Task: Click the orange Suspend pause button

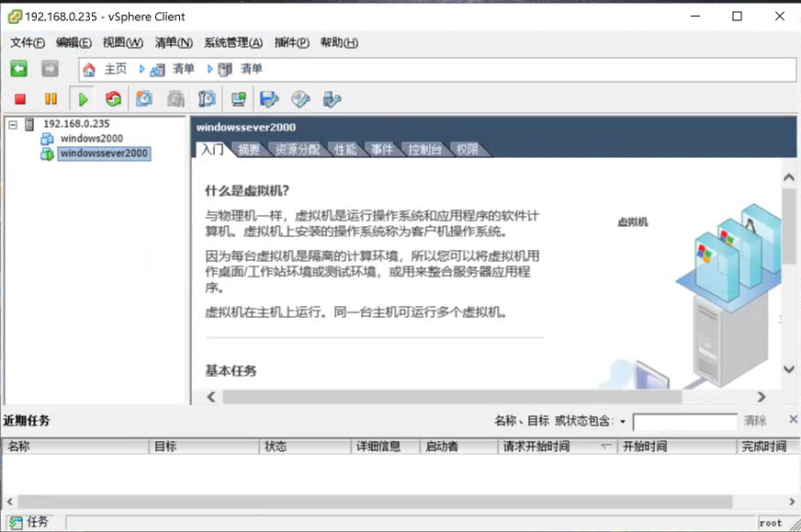Action: click(x=51, y=99)
